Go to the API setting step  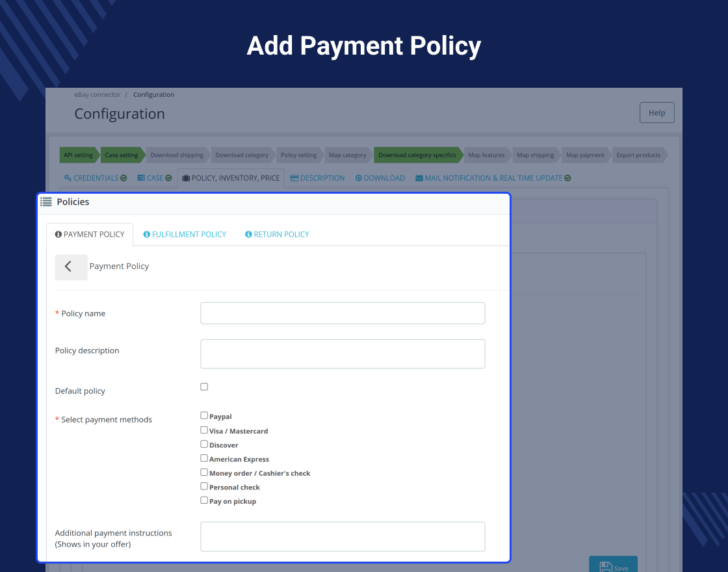(x=78, y=155)
